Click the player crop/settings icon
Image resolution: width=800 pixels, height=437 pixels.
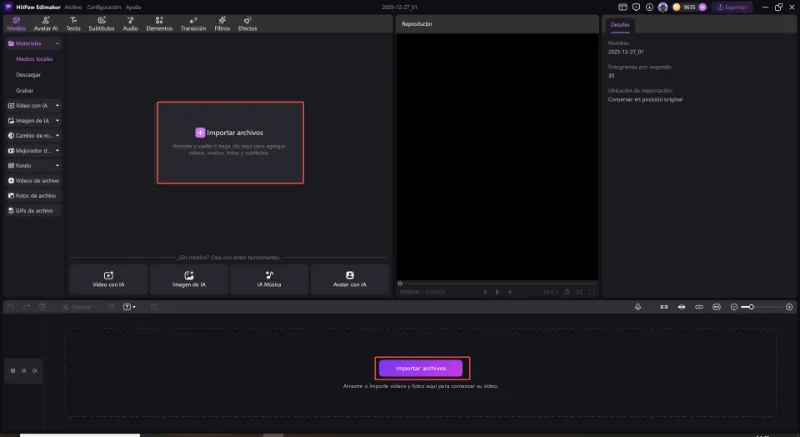coord(579,292)
